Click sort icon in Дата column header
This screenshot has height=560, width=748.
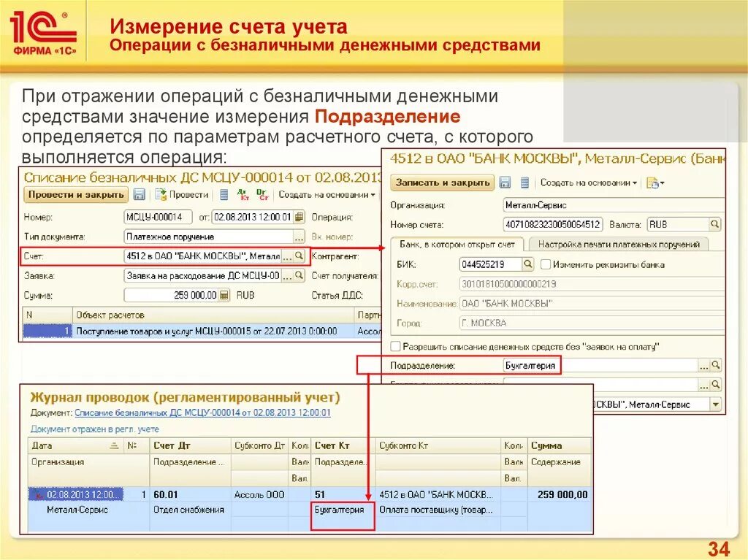point(114,445)
